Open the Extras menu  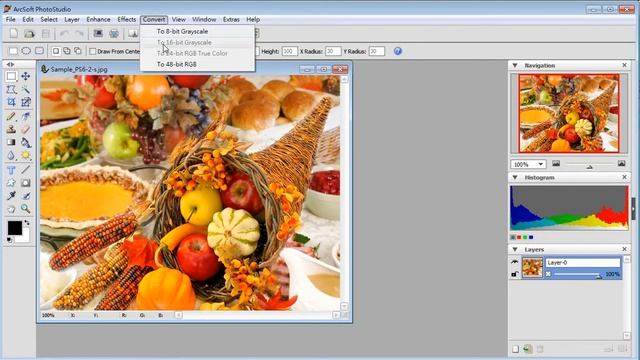pos(231,20)
